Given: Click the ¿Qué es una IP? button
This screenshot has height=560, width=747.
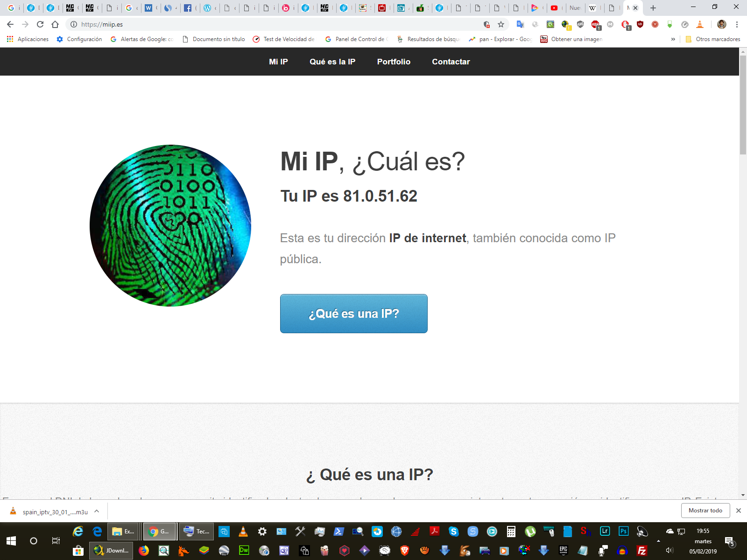Looking at the screenshot, I should (x=354, y=314).
